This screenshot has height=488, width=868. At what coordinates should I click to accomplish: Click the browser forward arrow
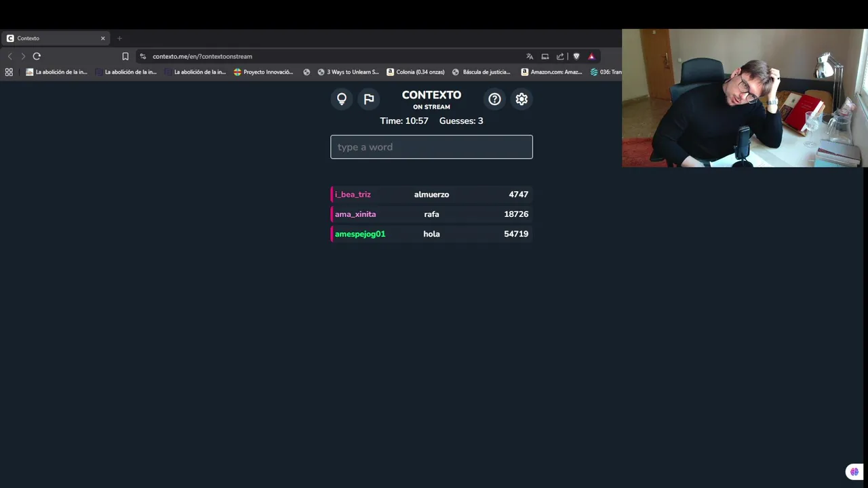[x=23, y=56]
